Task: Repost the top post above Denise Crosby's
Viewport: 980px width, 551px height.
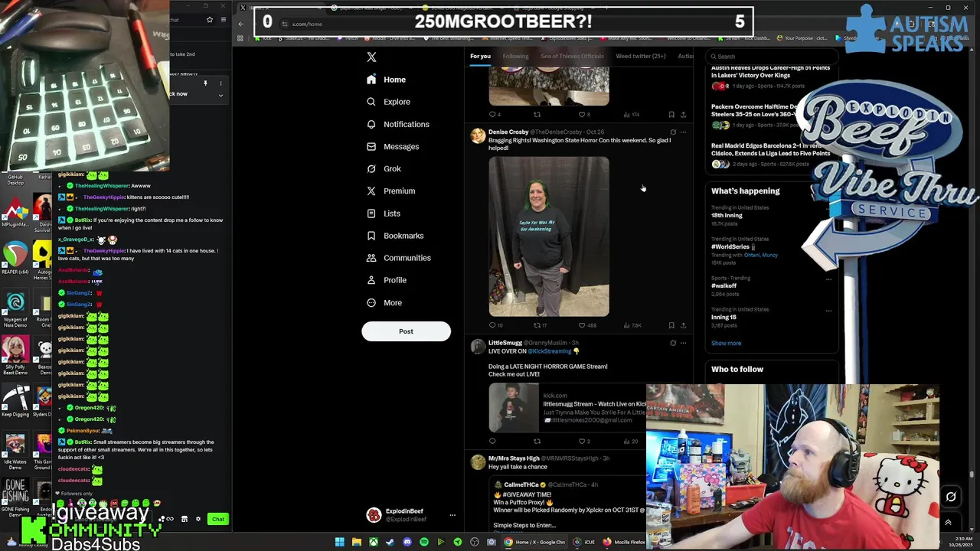Action: tap(537, 115)
